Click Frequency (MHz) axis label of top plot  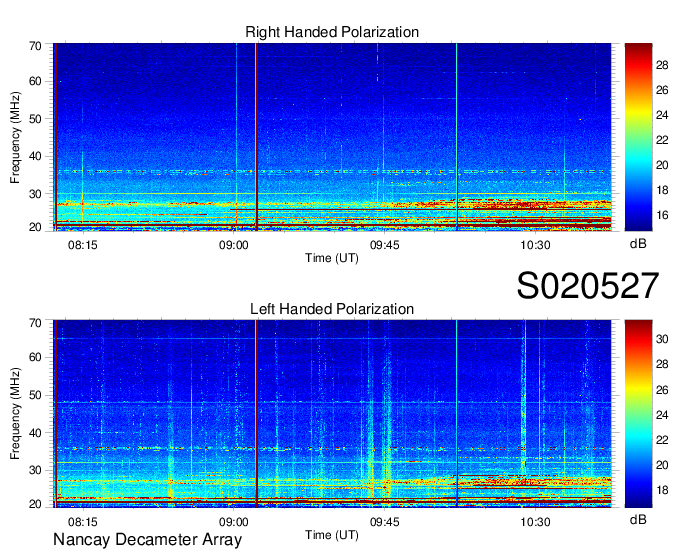(x=15, y=137)
